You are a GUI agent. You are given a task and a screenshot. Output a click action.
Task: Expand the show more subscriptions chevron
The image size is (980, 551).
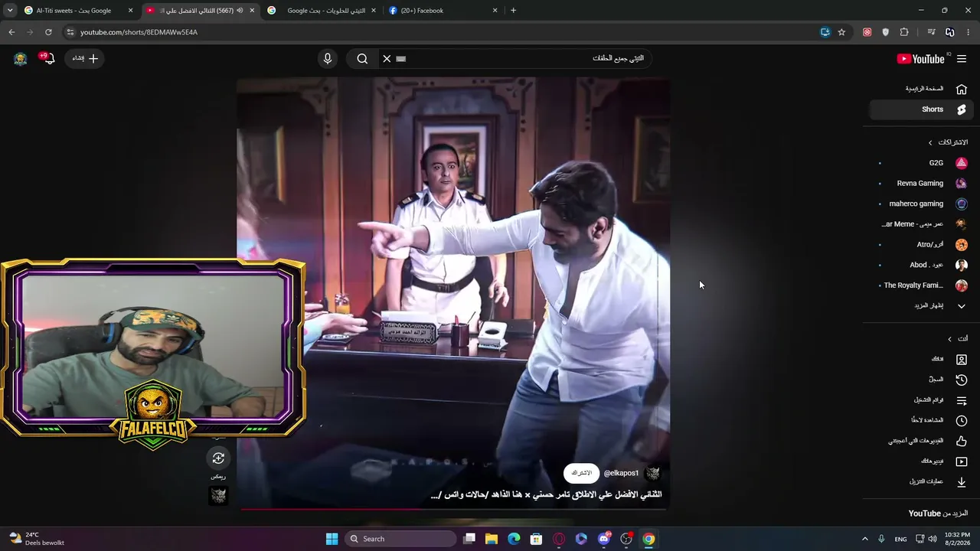pos(962,306)
